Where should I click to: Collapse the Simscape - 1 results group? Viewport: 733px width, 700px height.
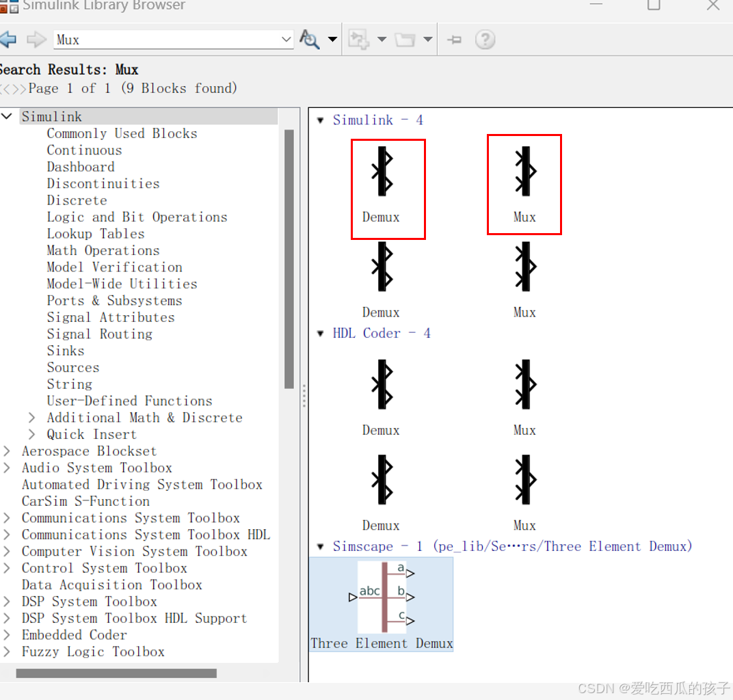320,547
